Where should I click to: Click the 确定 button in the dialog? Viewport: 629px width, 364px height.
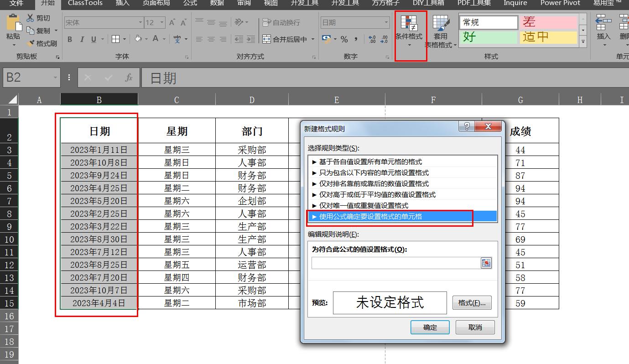tap(429, 327)
